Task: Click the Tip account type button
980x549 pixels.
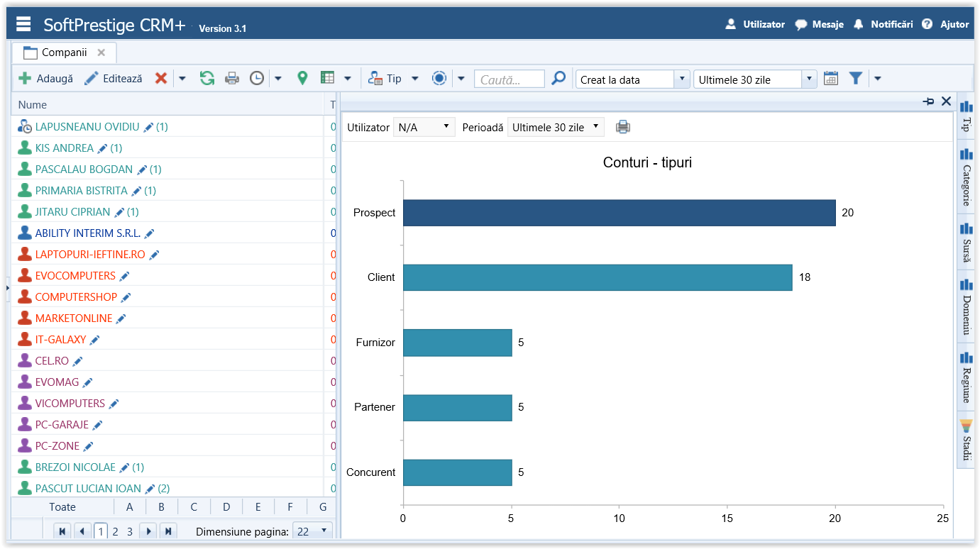Action: click(385, 79)
